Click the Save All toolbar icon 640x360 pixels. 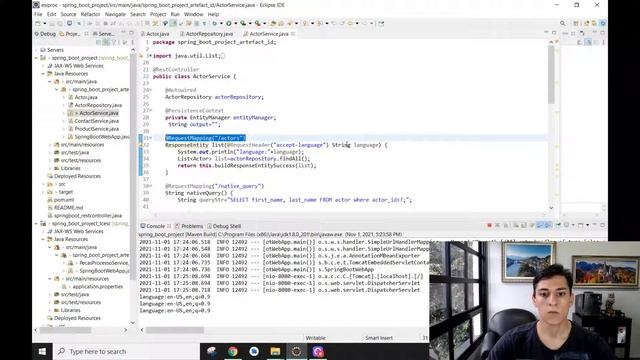point(60,23)
